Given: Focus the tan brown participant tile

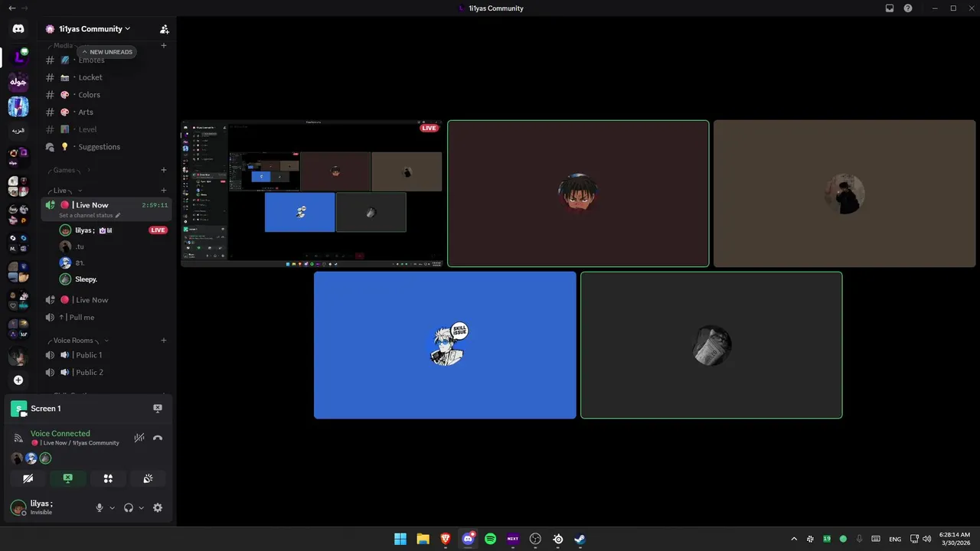Looking at the screenshot, I should [844, 194].
